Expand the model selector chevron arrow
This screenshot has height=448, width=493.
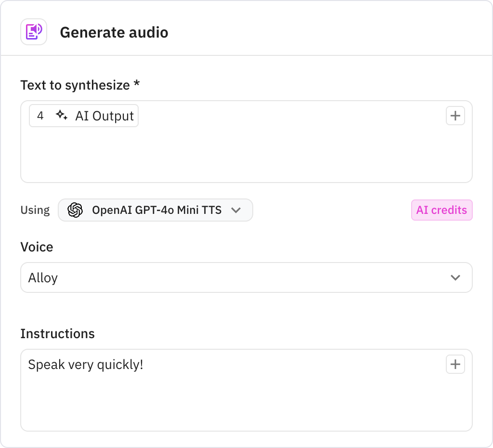tap(235, 210)
